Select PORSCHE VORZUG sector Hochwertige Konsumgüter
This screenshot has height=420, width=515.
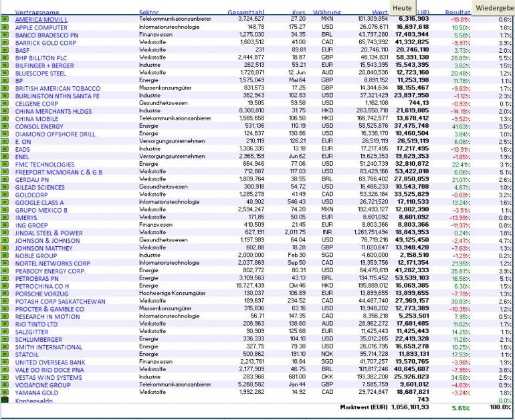(172, 293)
